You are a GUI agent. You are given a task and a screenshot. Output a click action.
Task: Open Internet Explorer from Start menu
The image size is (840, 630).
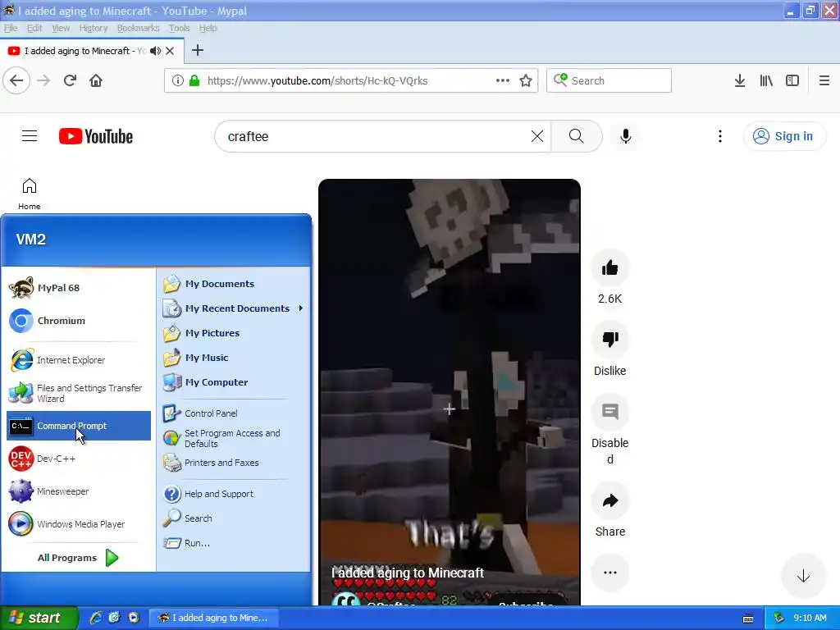(x=79, y=360)
